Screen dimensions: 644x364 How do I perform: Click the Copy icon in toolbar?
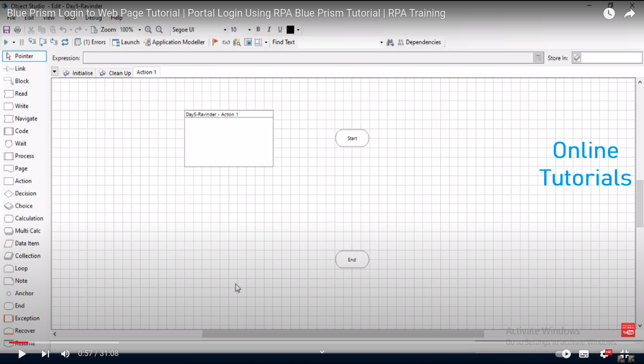(x=41, y=30)
